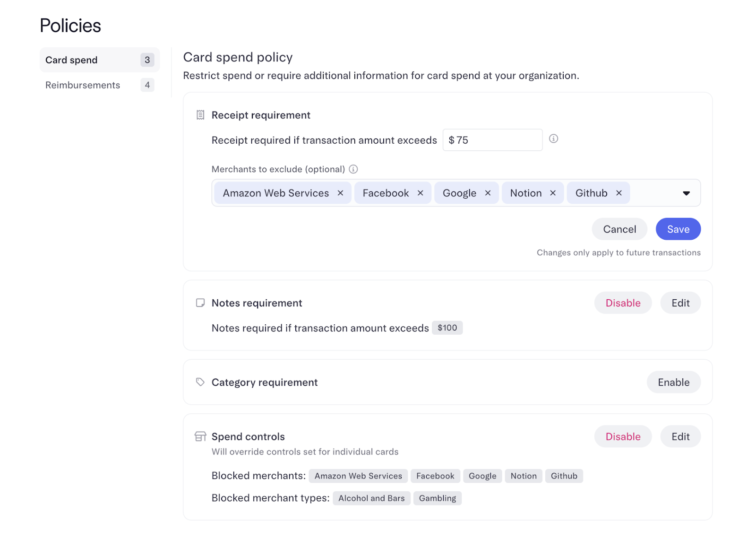Click the Spend controls archive icon
The image size is (756, 547).
pos(200,436)
